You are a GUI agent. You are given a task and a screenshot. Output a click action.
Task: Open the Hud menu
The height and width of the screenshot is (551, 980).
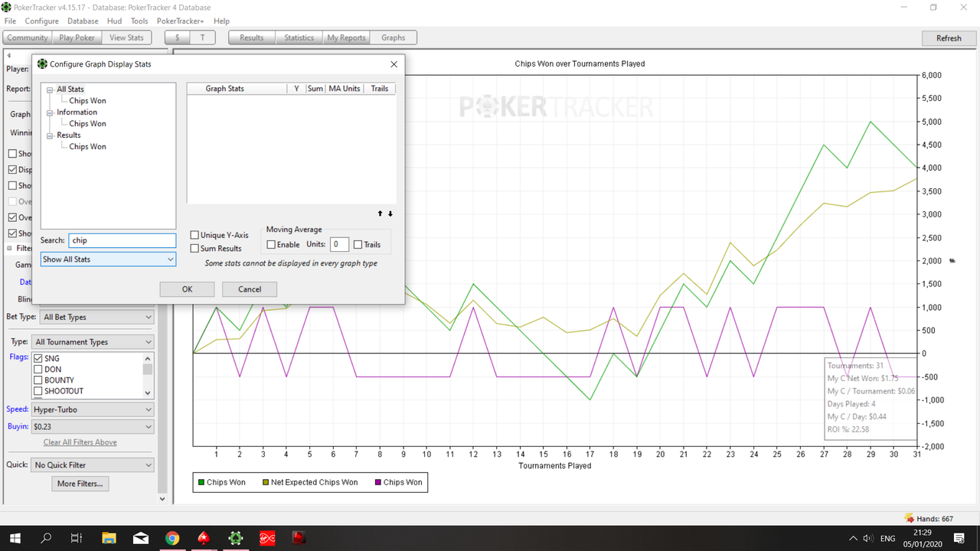coord(114,21)
